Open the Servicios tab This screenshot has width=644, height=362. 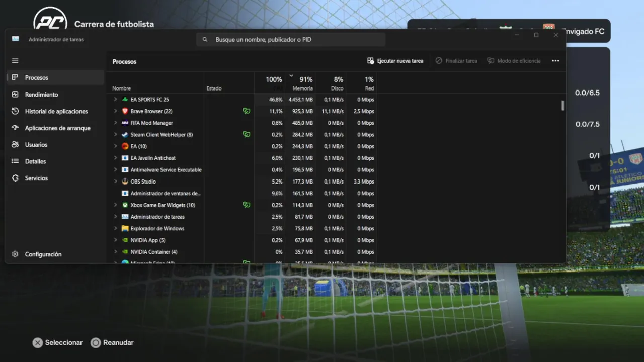[x=56, y=178]
